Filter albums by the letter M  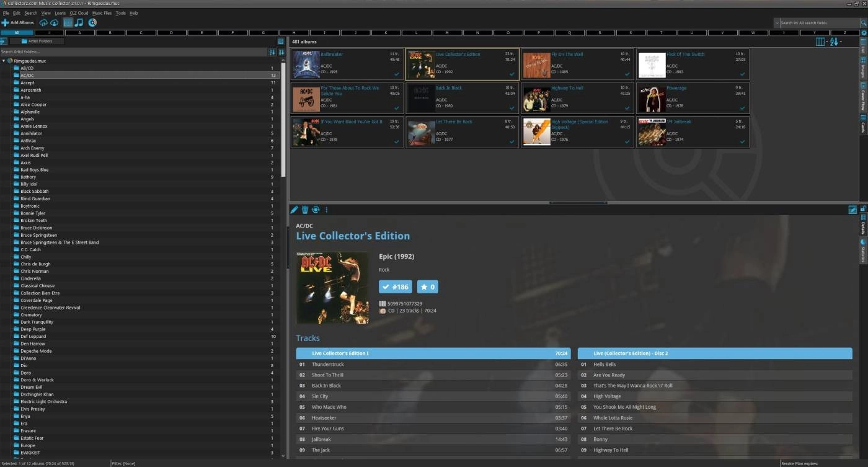[x=447, y=32]
